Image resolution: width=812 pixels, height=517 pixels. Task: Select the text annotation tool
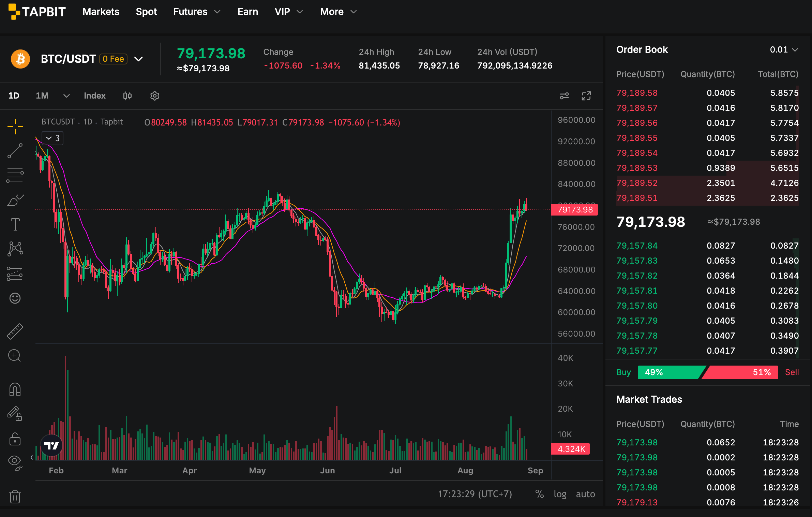(15, 224)
